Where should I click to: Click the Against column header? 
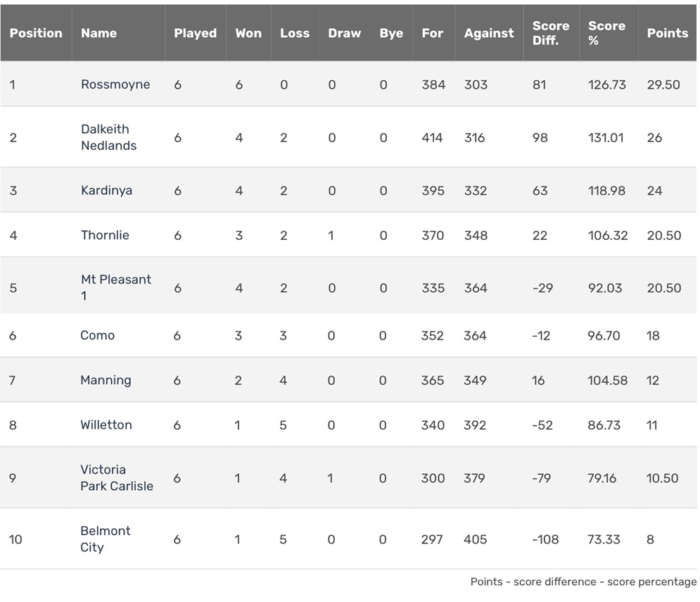[489, 33]
